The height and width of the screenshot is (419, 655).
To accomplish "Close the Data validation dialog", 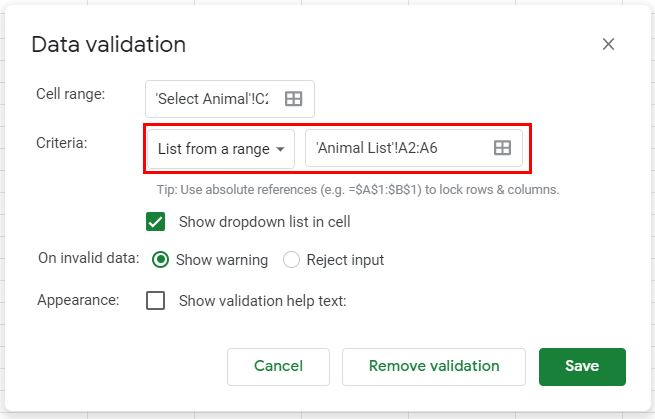I will (608, 44).
